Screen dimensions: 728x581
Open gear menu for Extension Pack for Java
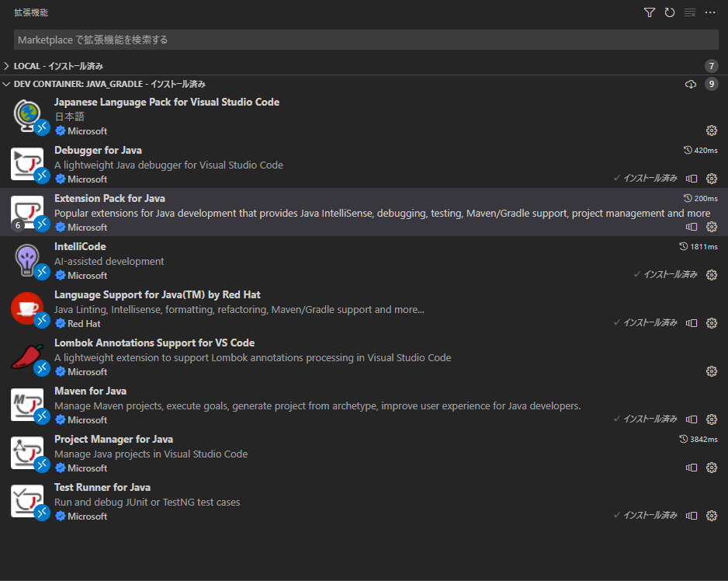[712, 227]
